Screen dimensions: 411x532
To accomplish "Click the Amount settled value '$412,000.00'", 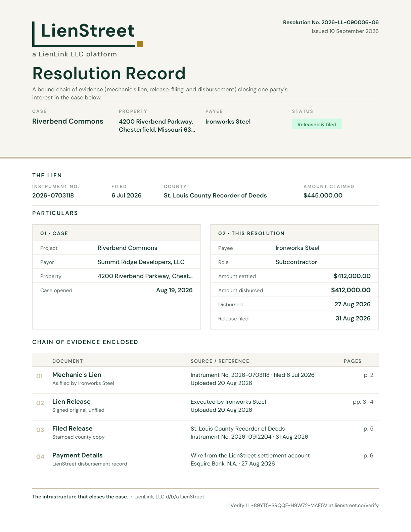I will 352,276.
